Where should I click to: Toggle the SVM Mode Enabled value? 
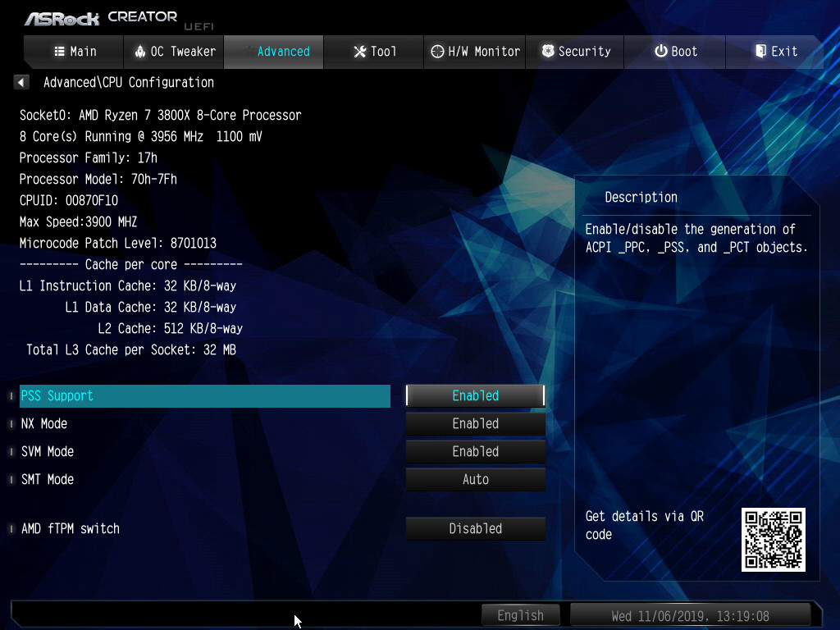pos(476,451)
